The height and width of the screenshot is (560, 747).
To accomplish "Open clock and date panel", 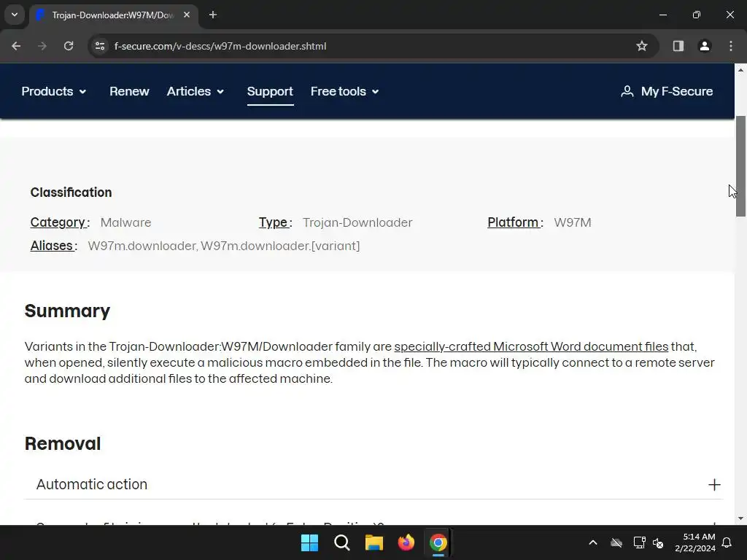I will click(x=695, y=542).
